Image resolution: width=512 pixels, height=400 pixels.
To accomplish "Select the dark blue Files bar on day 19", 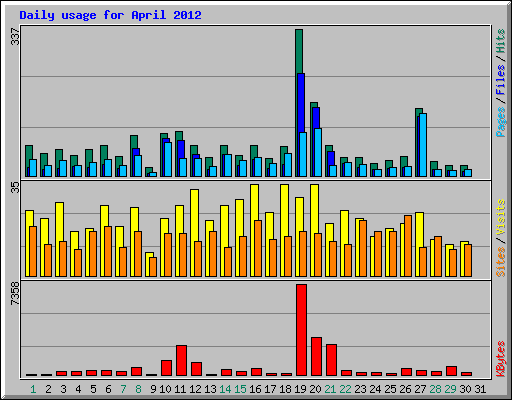I will 301,103.
